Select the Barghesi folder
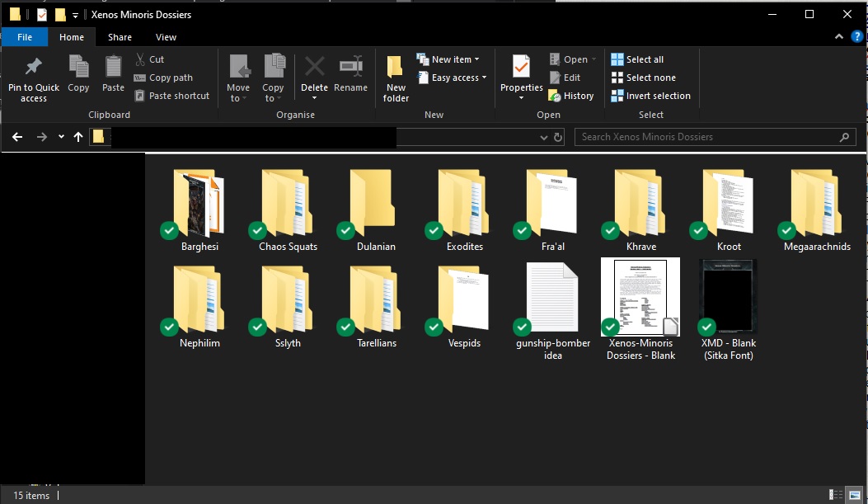868x504 pixels. click(199, 210)
